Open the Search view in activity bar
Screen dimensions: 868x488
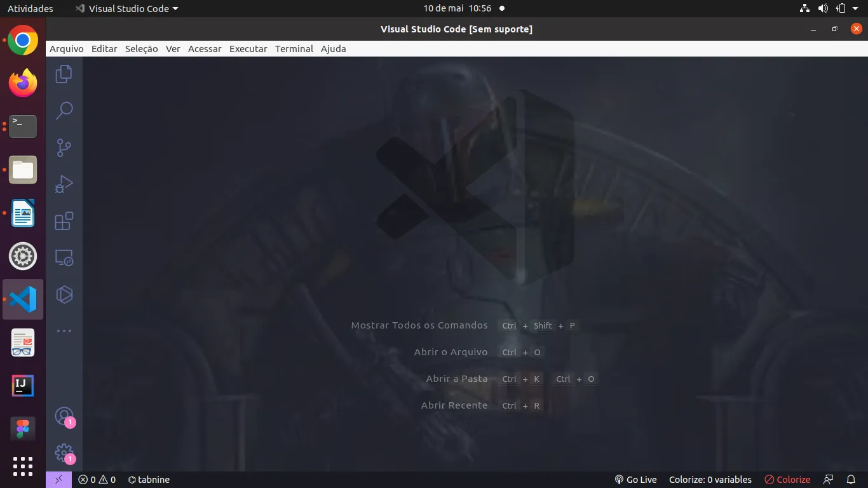coord(64,111)
